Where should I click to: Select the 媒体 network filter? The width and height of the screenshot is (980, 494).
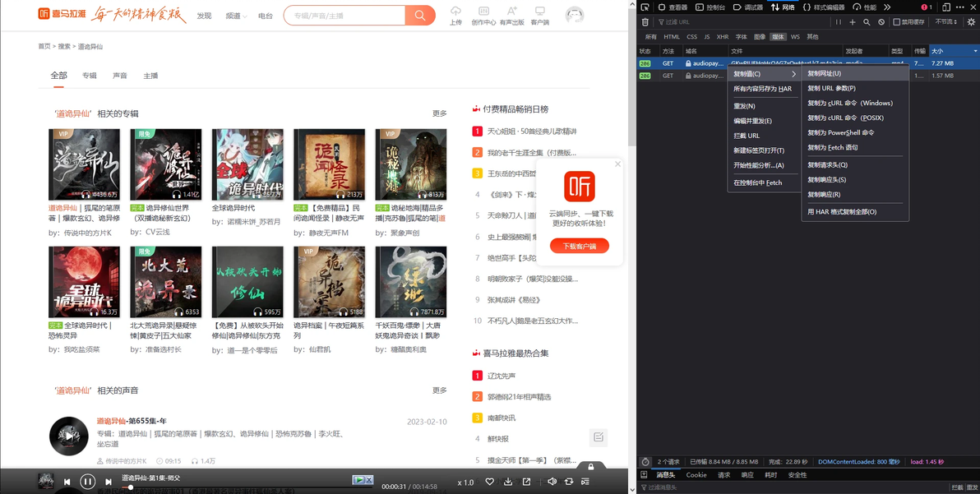pyautogui.click(x=778, y=37)
